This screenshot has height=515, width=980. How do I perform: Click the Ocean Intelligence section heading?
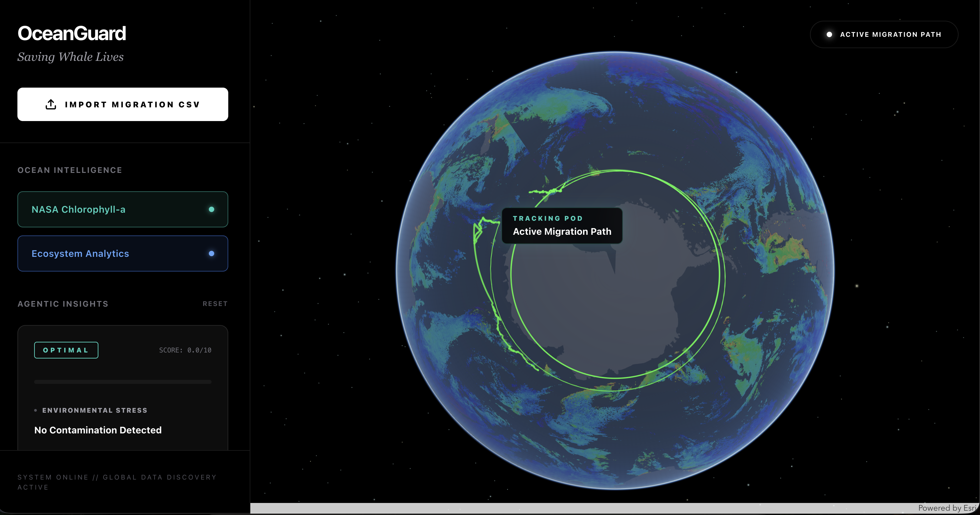(70, 170)
